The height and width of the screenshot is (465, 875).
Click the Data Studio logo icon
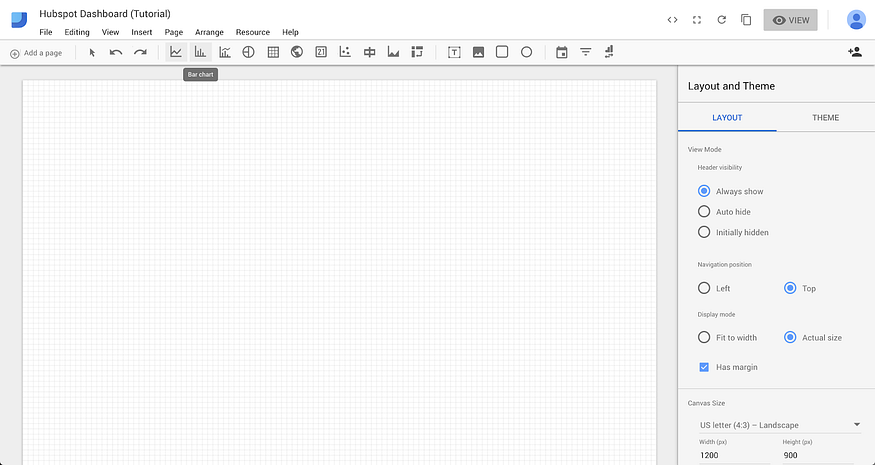[19, 20]
